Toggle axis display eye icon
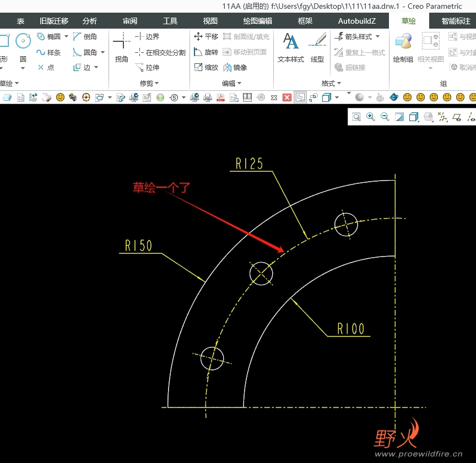Screen dimensions: 476x463 tap(471, 117)
